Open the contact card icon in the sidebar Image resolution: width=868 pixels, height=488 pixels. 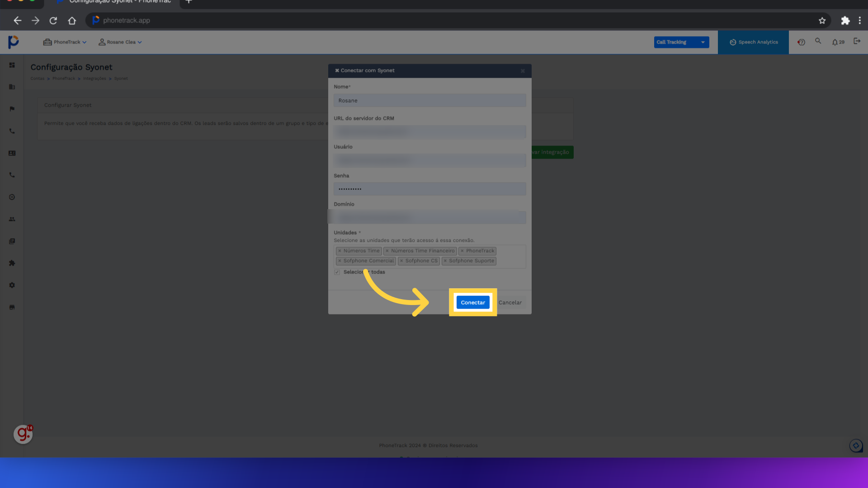(12, 153)
